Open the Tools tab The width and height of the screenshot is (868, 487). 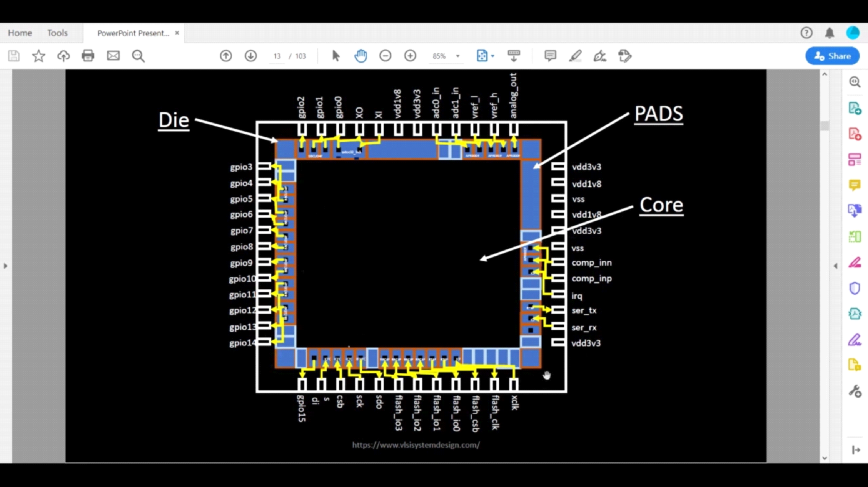pyautogui.click(x=57, y=33)
